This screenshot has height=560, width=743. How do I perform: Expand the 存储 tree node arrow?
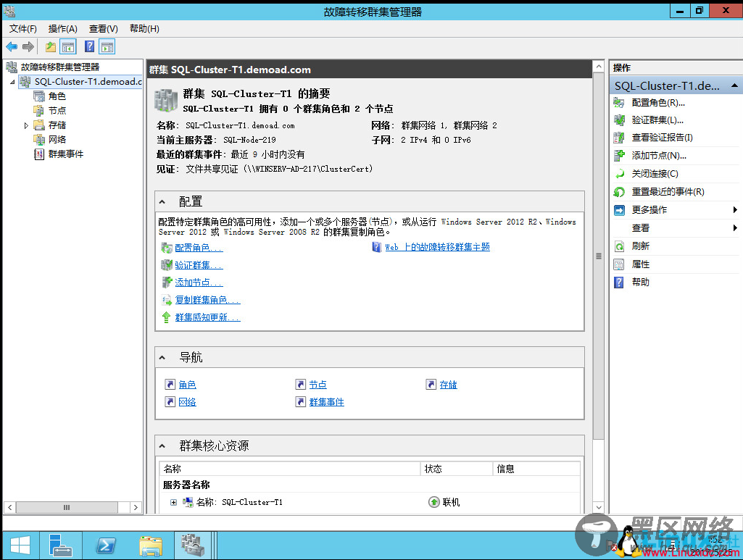point(26,125)
